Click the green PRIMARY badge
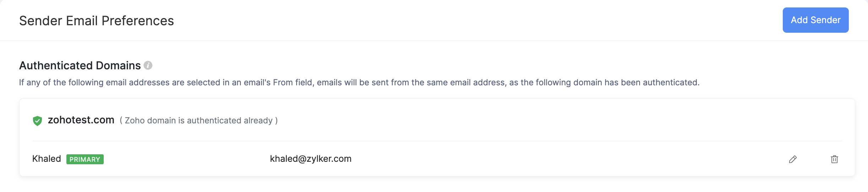This screenshot has height=192, width=868. [85, 159]
